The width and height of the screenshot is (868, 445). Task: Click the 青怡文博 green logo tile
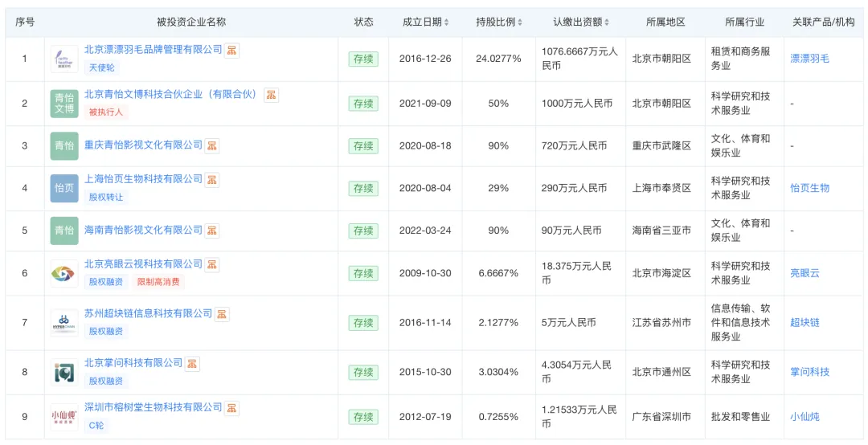[x=64, y=104]
